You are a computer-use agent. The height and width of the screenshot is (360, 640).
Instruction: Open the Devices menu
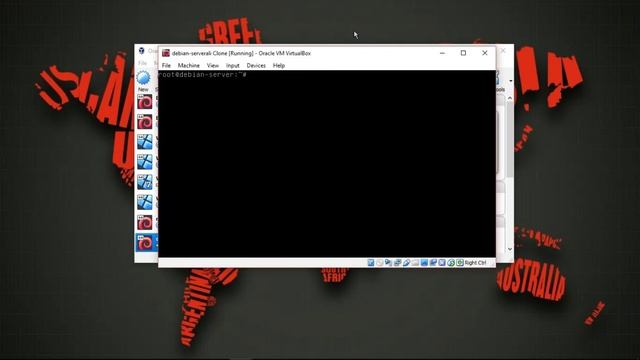coord(256,65)
